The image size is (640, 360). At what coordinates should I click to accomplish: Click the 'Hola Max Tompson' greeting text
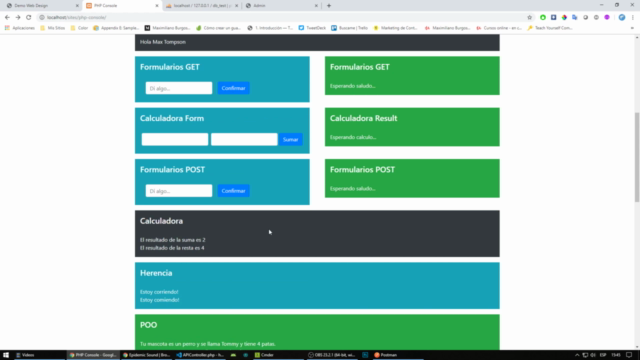point(163,42)
